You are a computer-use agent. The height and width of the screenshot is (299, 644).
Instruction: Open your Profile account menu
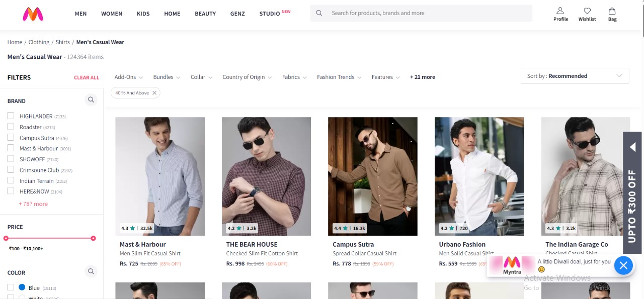pyautogui.click(x=560, y=14)
